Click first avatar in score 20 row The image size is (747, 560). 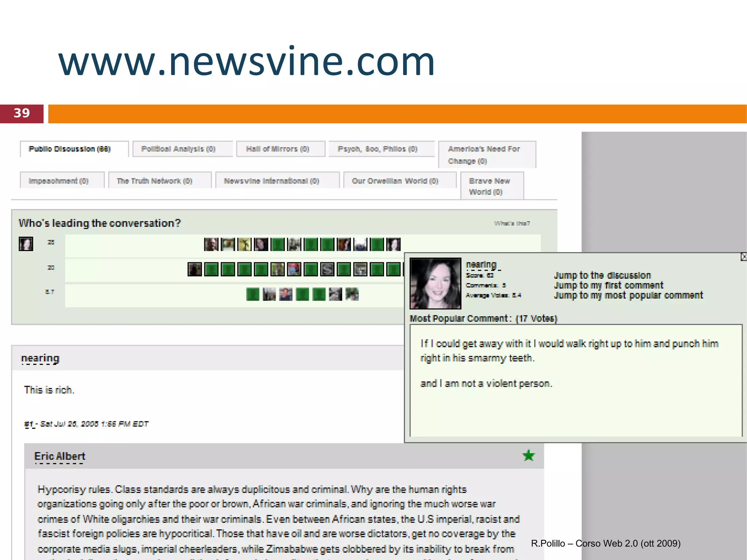(195, 269)
